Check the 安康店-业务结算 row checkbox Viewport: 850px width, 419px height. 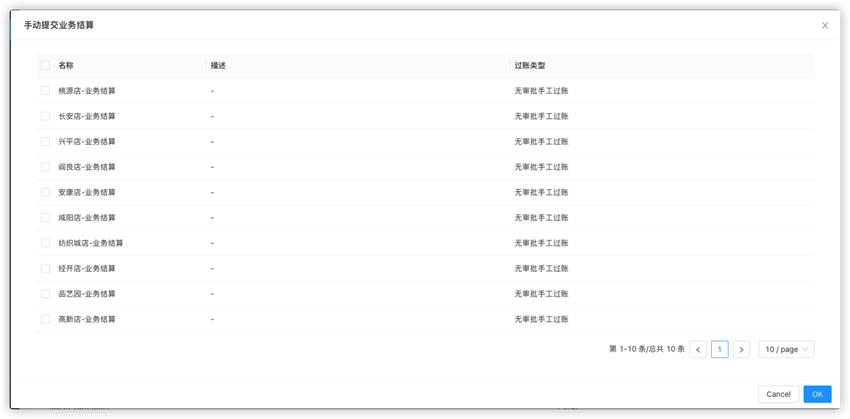(46, 192)
